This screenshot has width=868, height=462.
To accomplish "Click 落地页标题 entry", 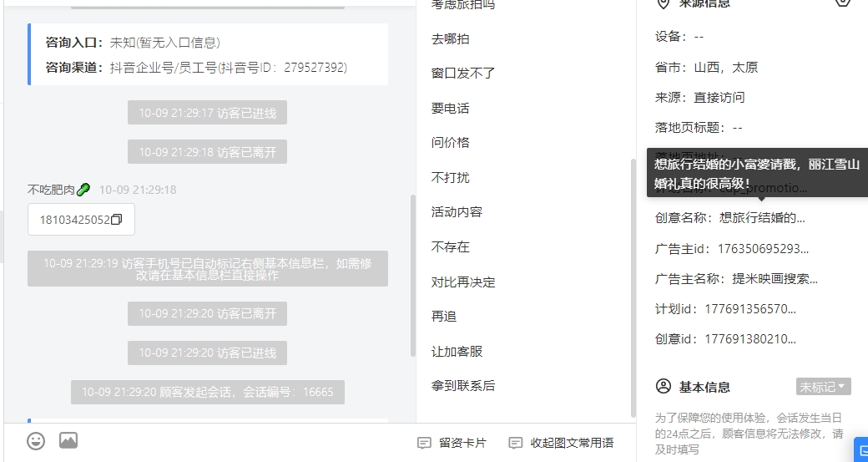I will tap(699, 128).
